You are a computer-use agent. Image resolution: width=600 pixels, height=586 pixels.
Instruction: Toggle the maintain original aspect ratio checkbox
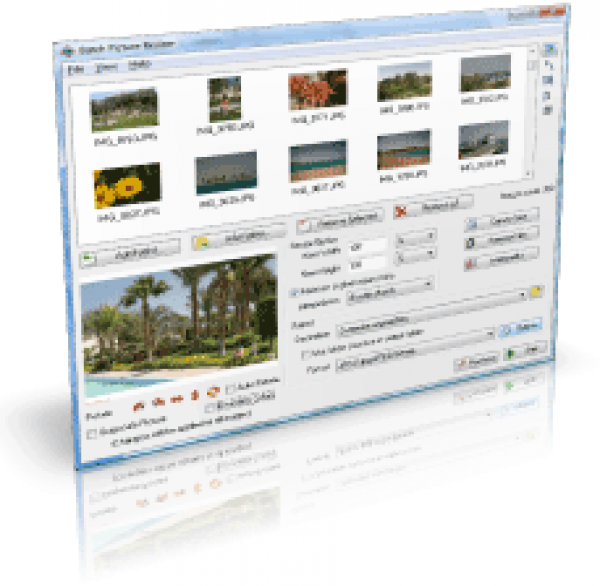tap(294, 293)
